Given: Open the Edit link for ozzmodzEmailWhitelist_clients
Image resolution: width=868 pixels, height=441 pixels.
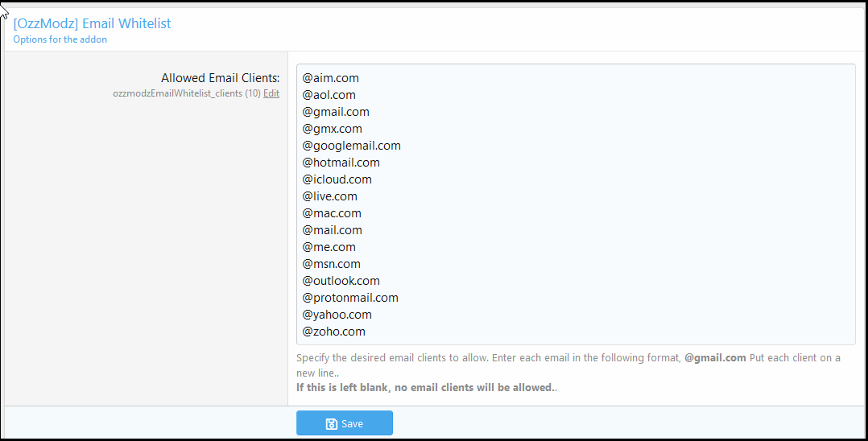Looking at the screenshot, I should 271,93.
